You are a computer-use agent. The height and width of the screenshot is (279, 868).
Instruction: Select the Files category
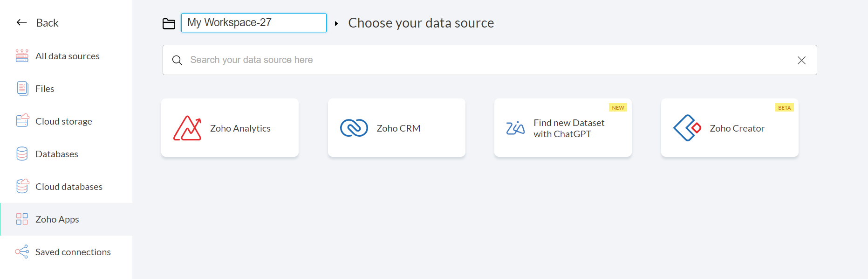click(x=45, y=89)
